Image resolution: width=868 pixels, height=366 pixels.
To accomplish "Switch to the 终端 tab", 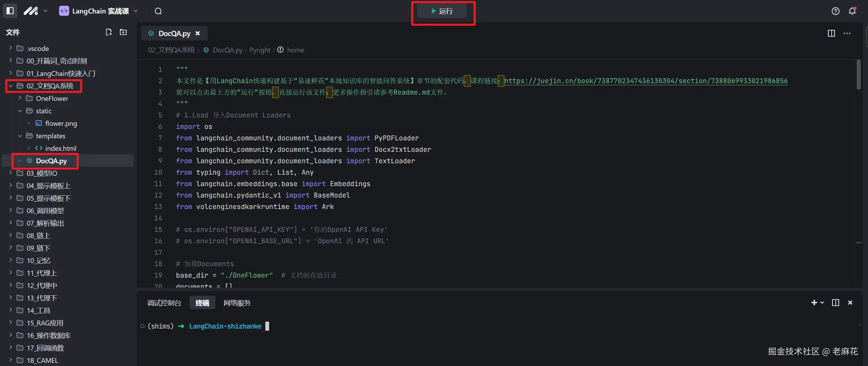I will (x=202, y=303).
